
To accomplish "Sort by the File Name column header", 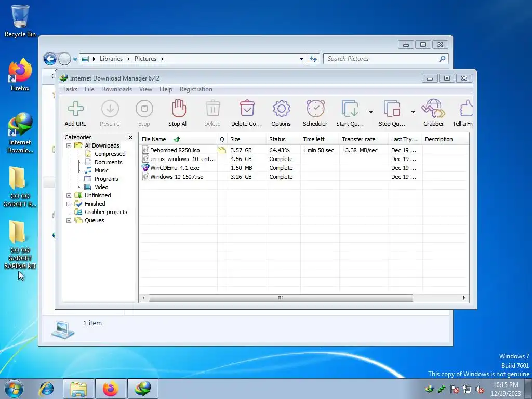I will [x=178, y=139].
